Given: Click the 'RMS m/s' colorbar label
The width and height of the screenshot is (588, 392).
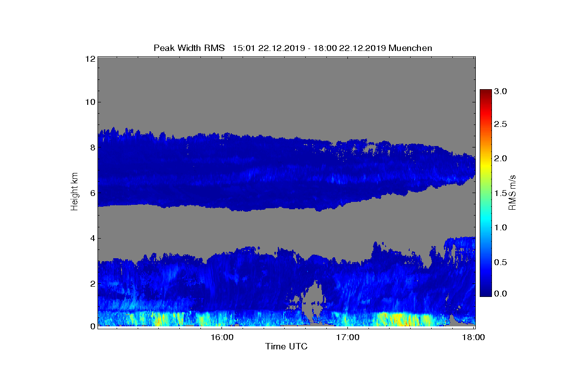Looking at the screenshot, I should click(x=513, y=192).
